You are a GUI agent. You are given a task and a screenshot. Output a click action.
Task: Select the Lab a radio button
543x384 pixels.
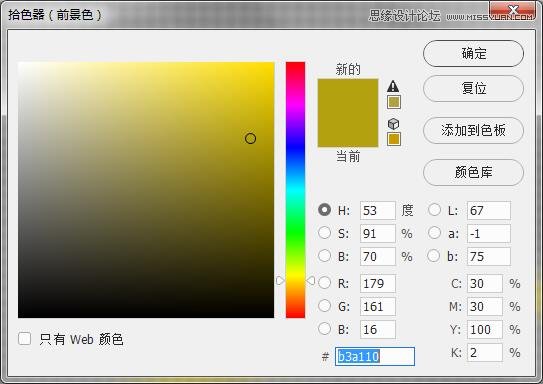click(x=434, y=233)
